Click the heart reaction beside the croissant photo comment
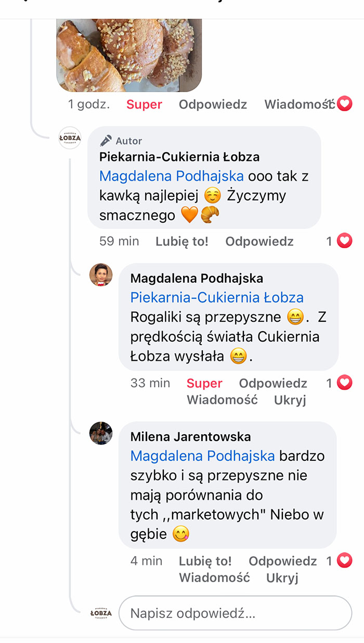The height and width of the screenshot is (643, 364). click(346, 104)
